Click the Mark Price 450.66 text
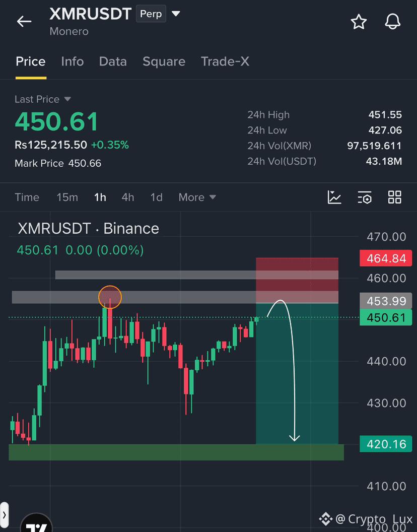The width and height of the screenshot is (417, 532). click(58, 163)
